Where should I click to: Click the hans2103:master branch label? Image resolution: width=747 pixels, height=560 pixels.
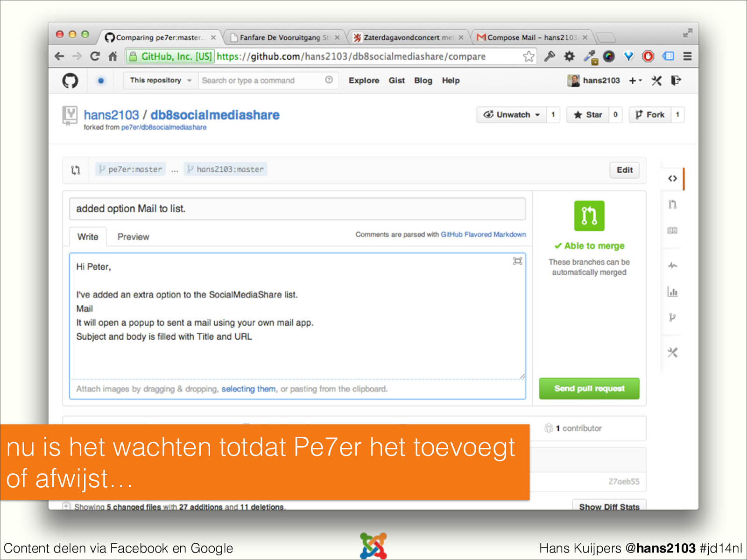(226, 169)
